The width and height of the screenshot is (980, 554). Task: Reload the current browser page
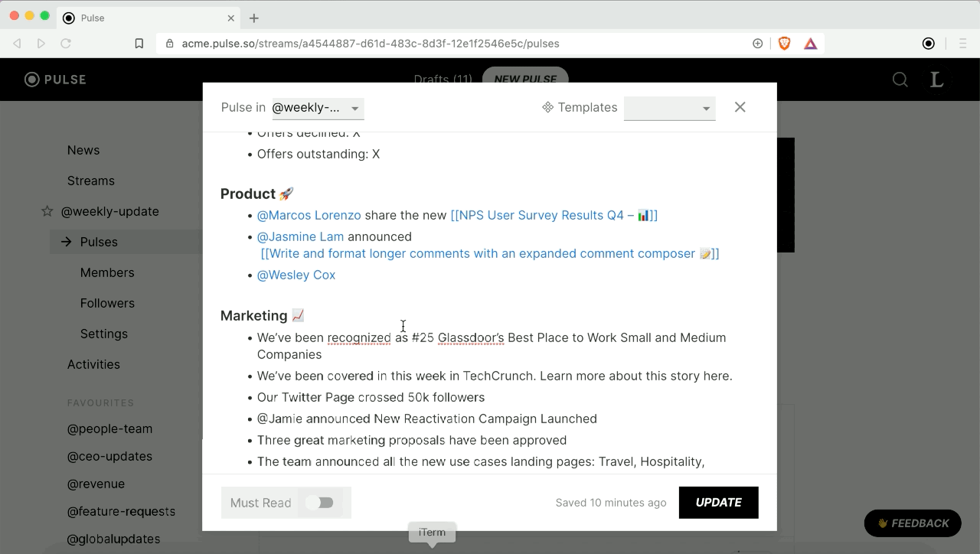(x=66, y=44)
